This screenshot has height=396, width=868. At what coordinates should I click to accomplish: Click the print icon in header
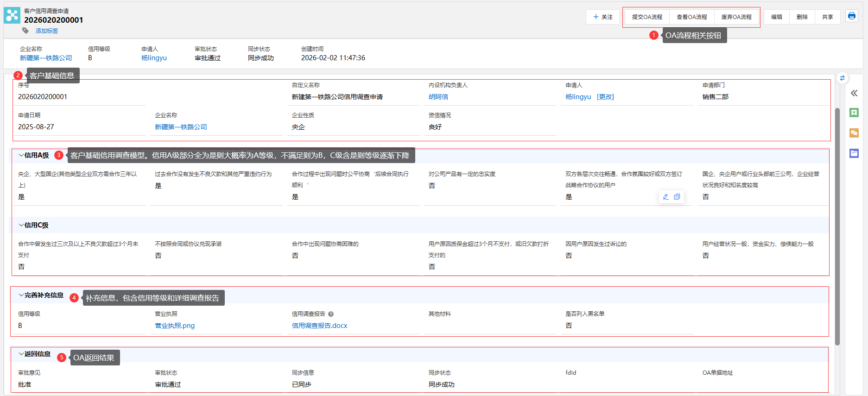coord(851,16)
